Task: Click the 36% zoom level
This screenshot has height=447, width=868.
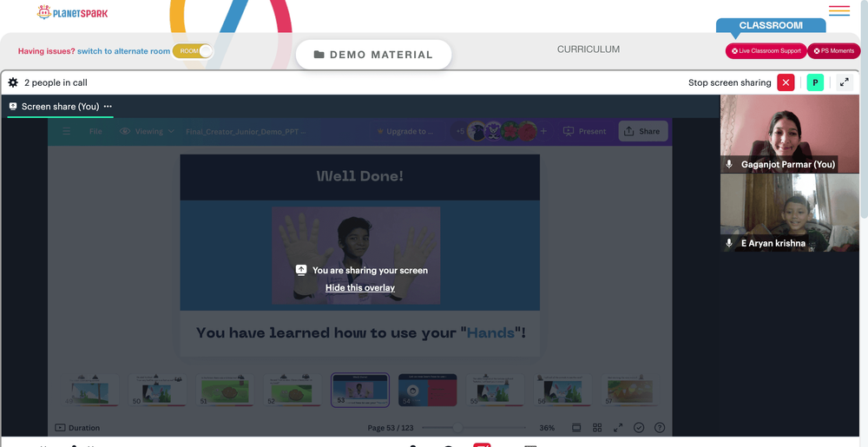Action: pyautogui.click(x=547, y=428)
